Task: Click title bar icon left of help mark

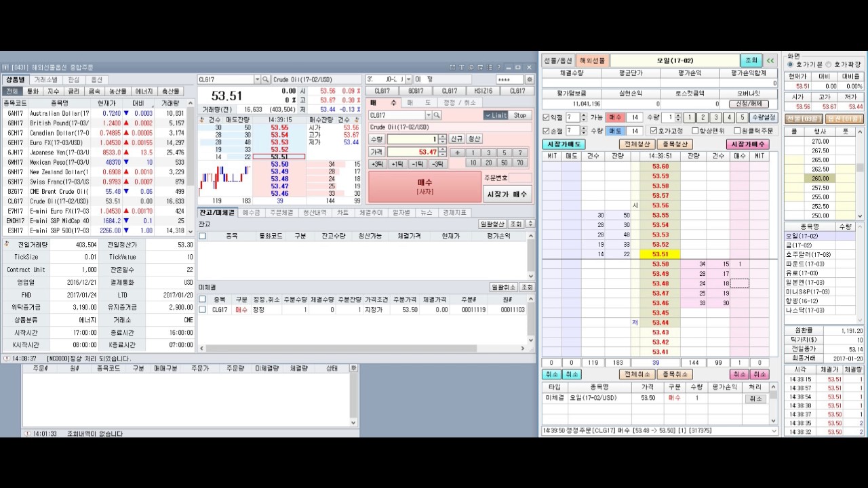Action: tap(490, 67)
